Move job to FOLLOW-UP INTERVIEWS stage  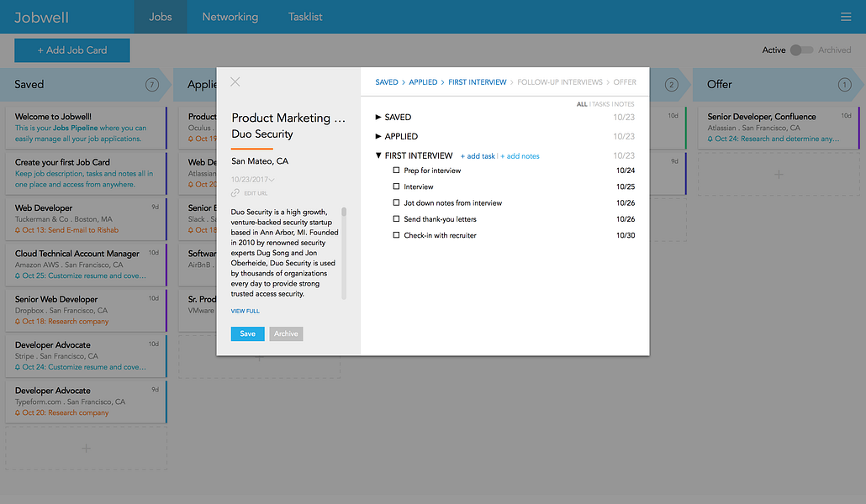coord(559,82)
